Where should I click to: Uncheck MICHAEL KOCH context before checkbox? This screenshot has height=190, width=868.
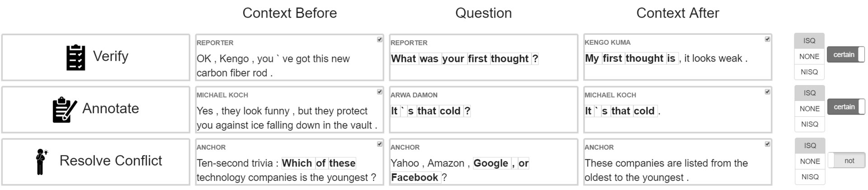[x=380, y=92]
